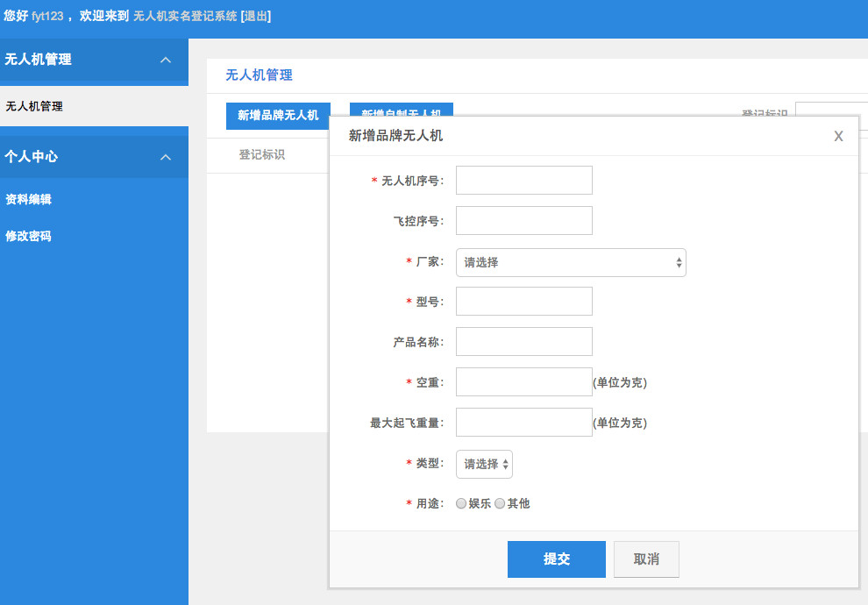
Task: Open 修改密码 in the sidebar
Action: [29, 236]
